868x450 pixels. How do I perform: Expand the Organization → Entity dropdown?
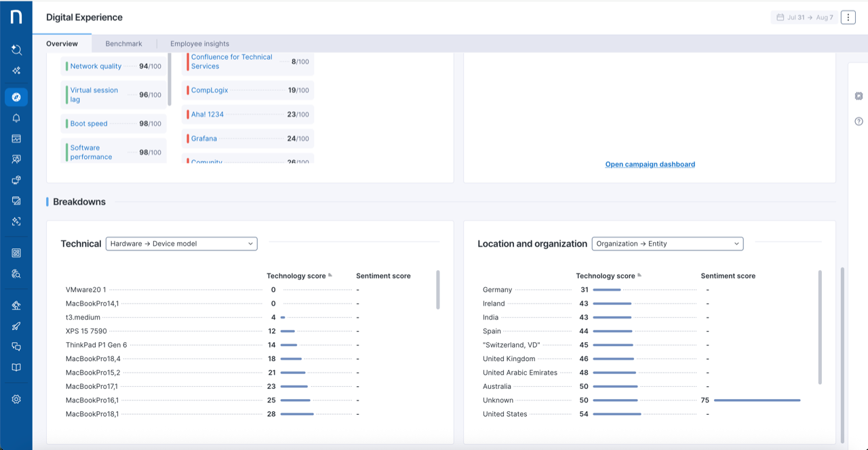pos(667,244)
